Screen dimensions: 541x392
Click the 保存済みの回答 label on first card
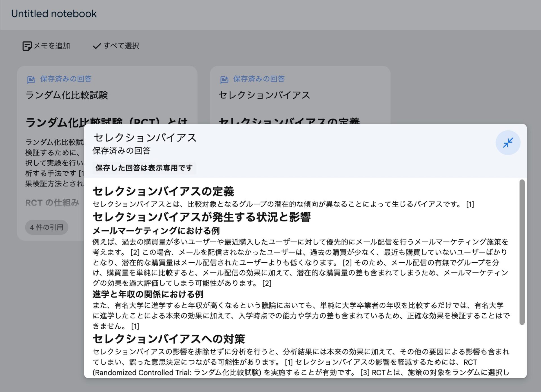tap(66, 79)
